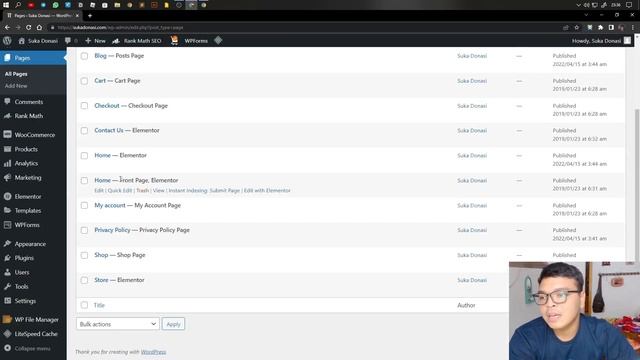Click Add New under Pages
Screen dimensions: 640x360
click(16, 86)
